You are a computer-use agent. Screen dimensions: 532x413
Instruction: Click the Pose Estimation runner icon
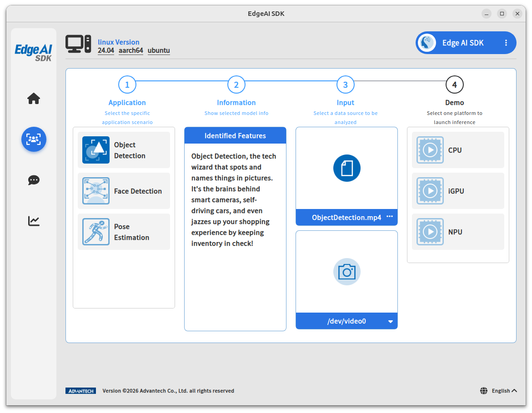click(95, 232)
